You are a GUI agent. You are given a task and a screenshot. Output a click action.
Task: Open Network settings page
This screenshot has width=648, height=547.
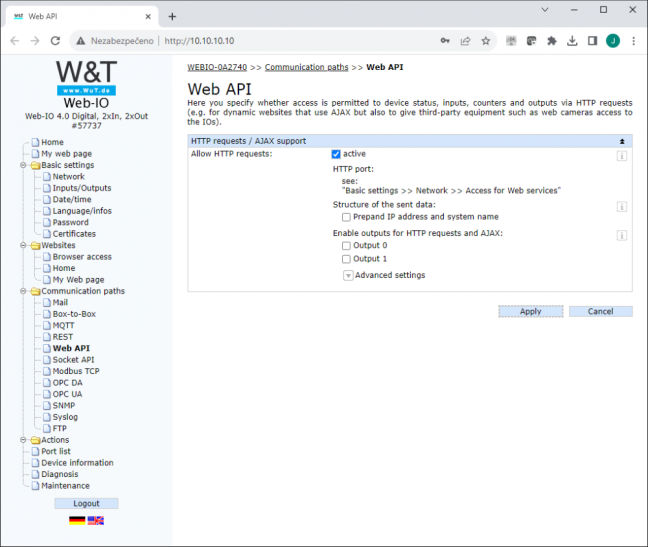[x=69, y=176]
